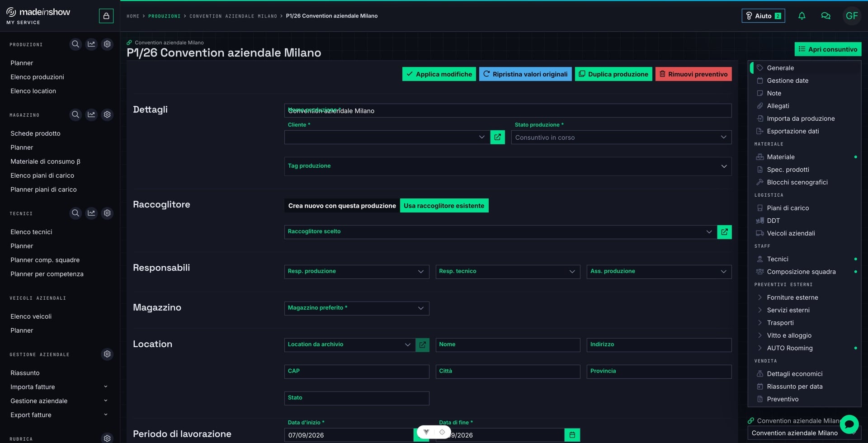Open Tecnici settings gear

coord(107,213)
